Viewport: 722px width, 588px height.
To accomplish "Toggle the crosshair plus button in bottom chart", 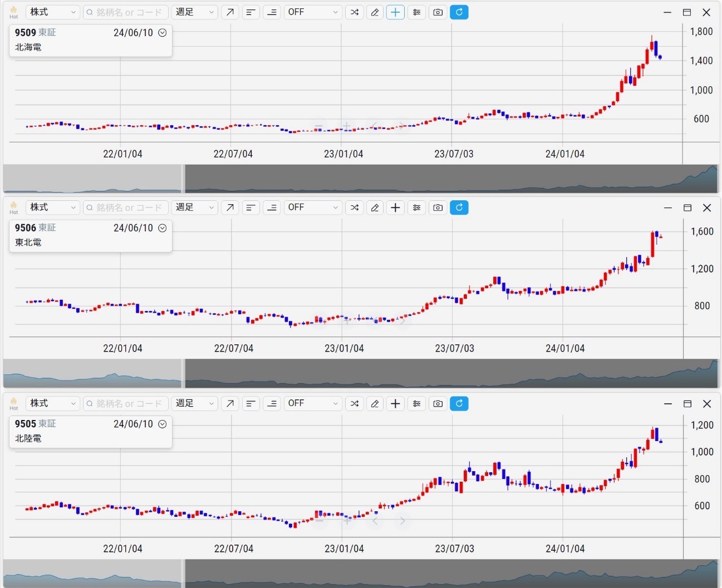I will click(395, 403).
